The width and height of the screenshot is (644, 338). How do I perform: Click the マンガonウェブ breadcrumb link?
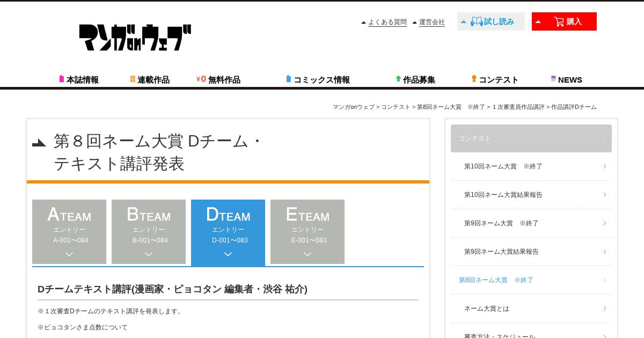(354, 107)
